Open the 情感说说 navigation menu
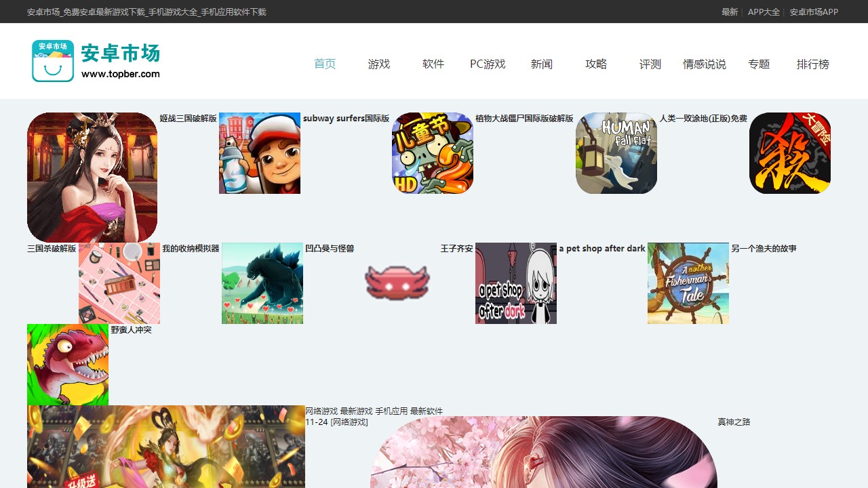Image resolution: width=868 pixels, height=488 pixels. click(705, 64)
